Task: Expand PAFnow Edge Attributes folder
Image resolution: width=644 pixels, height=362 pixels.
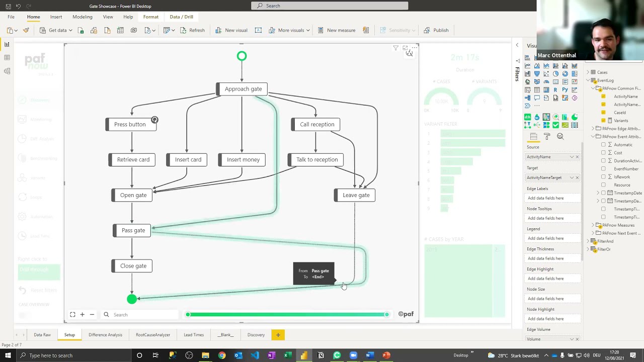Action: pos(593,129)
